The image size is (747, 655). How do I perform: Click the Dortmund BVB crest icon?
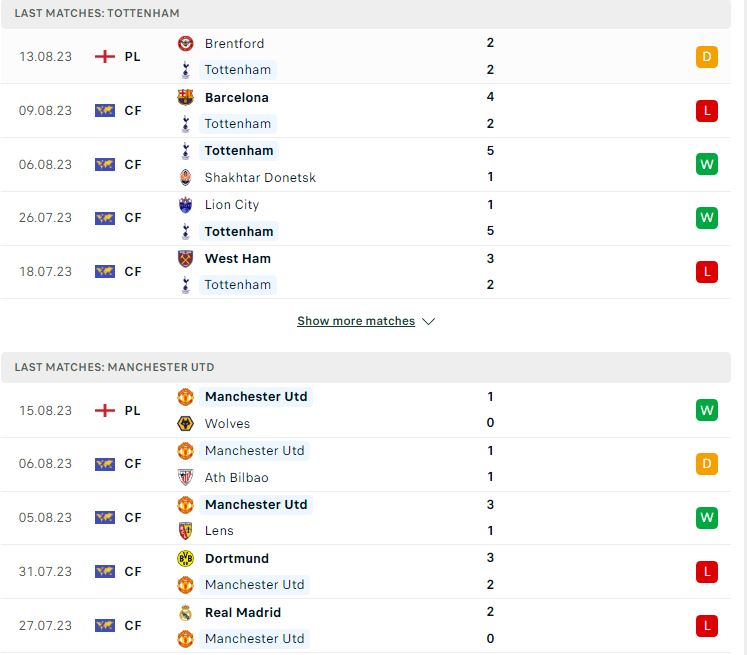tap(185, 558)
